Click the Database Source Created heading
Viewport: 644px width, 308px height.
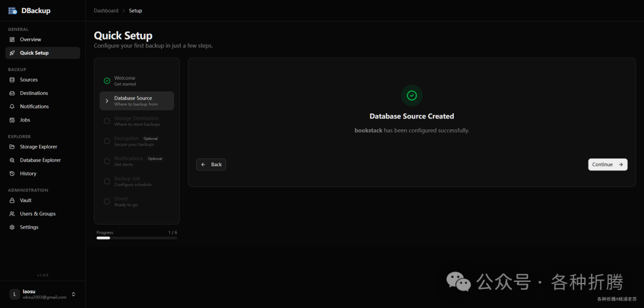tap(411, 116)
